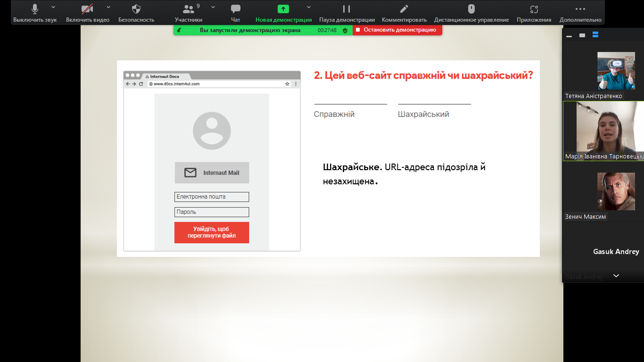Image resolution: width=644 pixels, height=362 pixels.
Task: Open the Участники participants panel
Action: [189, 13]
